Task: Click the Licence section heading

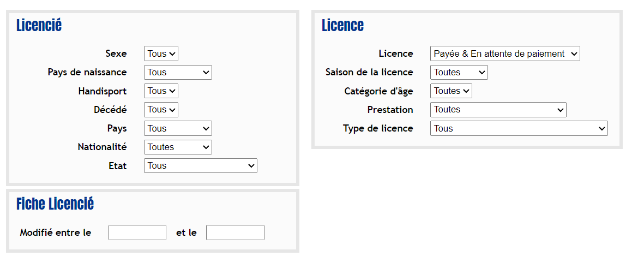Action: 342,26
